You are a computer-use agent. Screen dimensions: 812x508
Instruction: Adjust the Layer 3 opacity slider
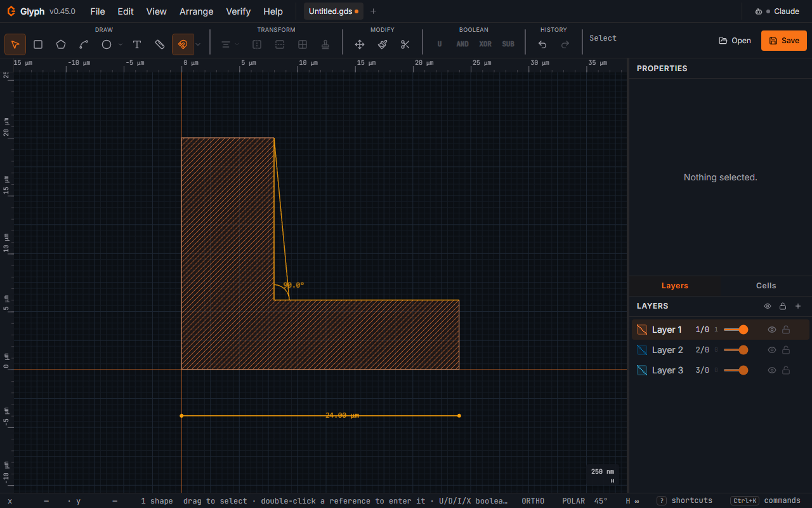pos(736,370)
